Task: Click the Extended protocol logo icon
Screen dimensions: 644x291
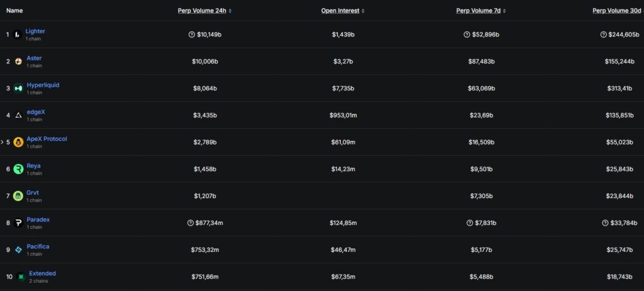Action: click(x=21, y=277)
